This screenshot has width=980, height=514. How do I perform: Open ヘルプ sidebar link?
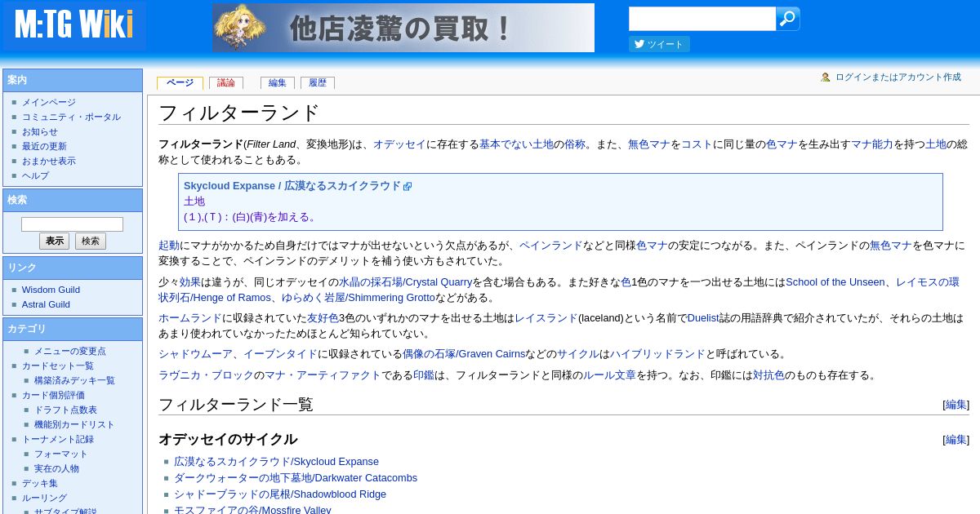(x=35, y=176)
